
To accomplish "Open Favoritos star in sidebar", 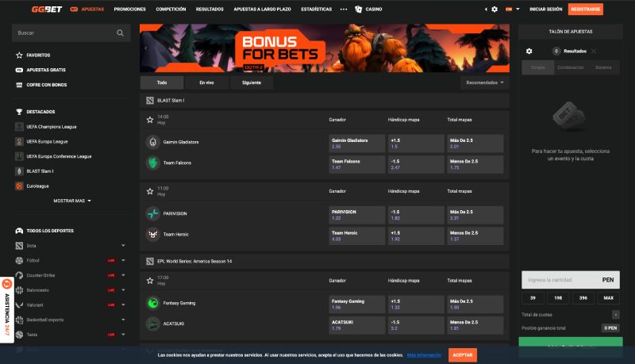I will point(19,55).
